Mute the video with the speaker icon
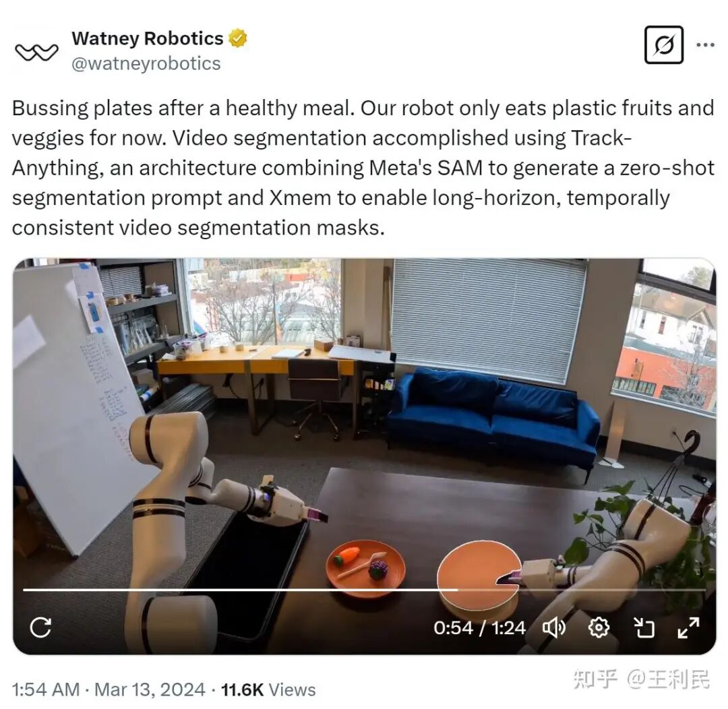728x709 pixels. (554, 627)
